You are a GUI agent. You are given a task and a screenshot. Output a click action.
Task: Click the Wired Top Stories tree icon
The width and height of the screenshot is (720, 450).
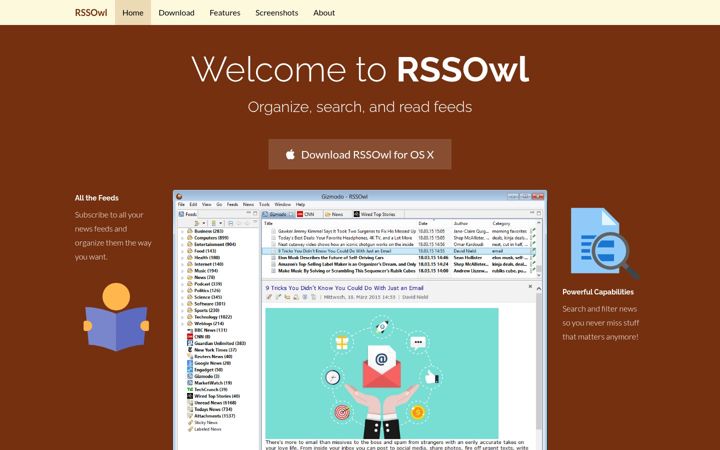click(x=190, y=396)
